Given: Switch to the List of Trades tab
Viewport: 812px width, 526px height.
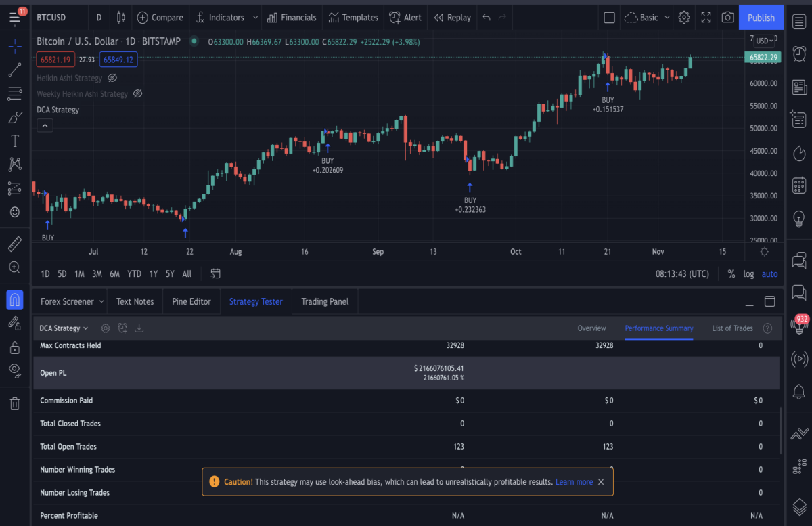Looking at the screenshot, I should [x=732, y=328].
